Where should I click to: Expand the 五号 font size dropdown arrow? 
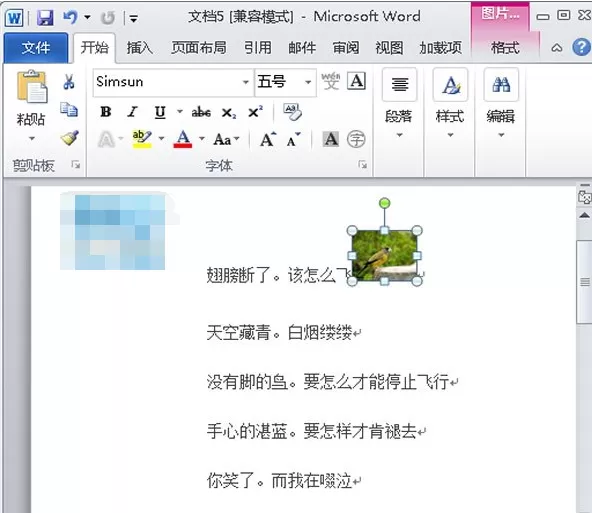(x=308, y=82)
